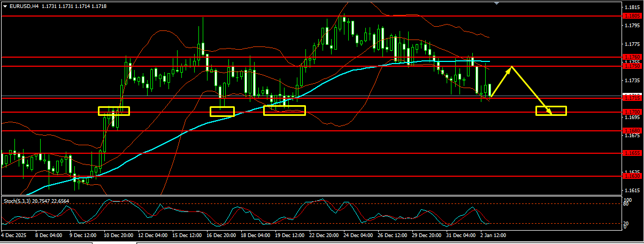644x244 pixels.
Task: Select the red 1.1760 price level label
Action: (632, 57)
